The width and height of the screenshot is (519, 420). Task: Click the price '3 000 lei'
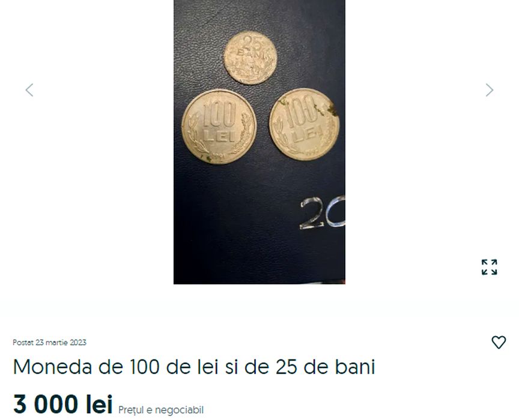point(63,404)
